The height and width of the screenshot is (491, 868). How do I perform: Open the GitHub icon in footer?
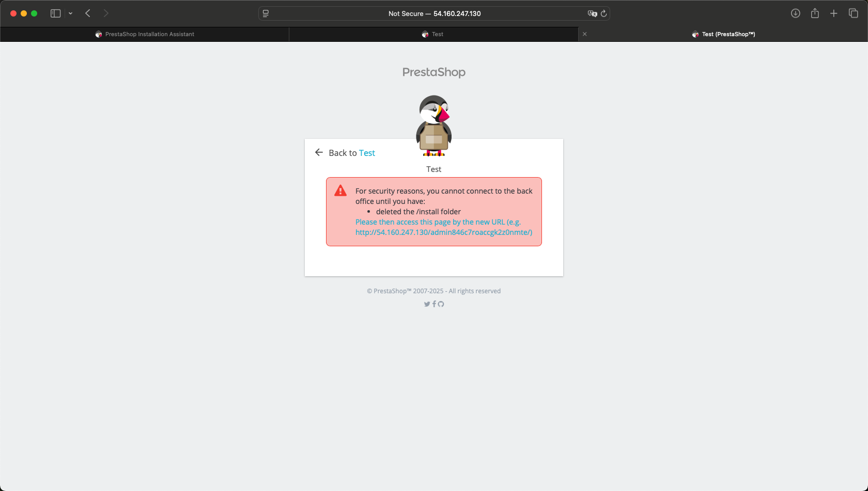pos(441,304)
